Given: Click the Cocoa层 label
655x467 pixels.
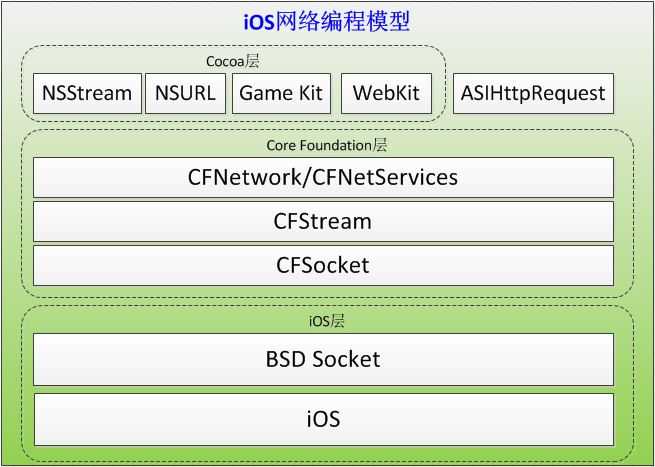Looking at the screenshot, I should pyautogui.click(x=233, y=61).
